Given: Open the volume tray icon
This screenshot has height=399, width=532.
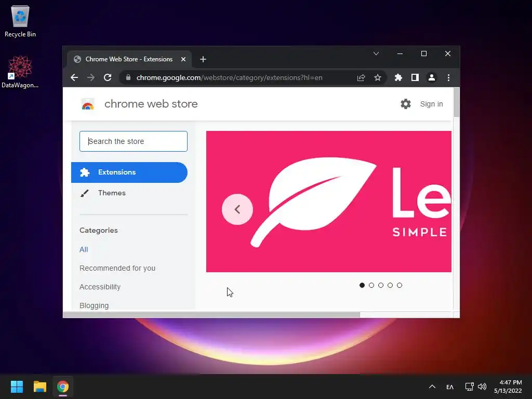Looking at the screenshot, I should 482,387.
